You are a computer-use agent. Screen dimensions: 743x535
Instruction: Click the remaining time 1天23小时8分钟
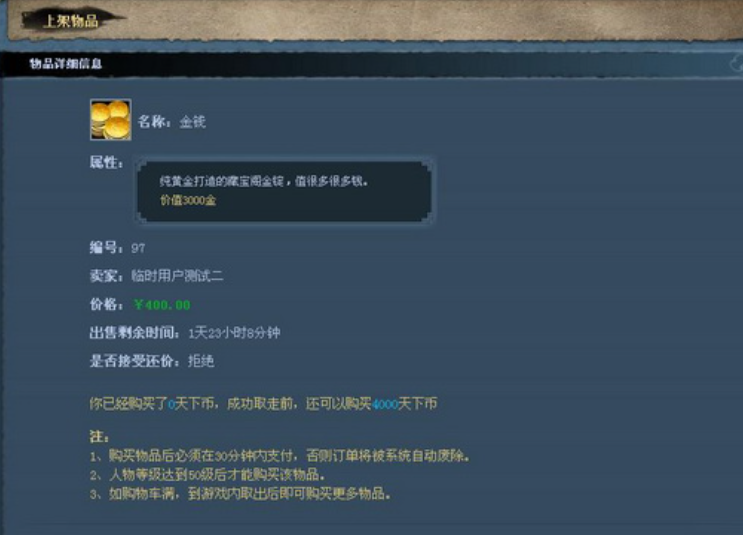[235, 333]
